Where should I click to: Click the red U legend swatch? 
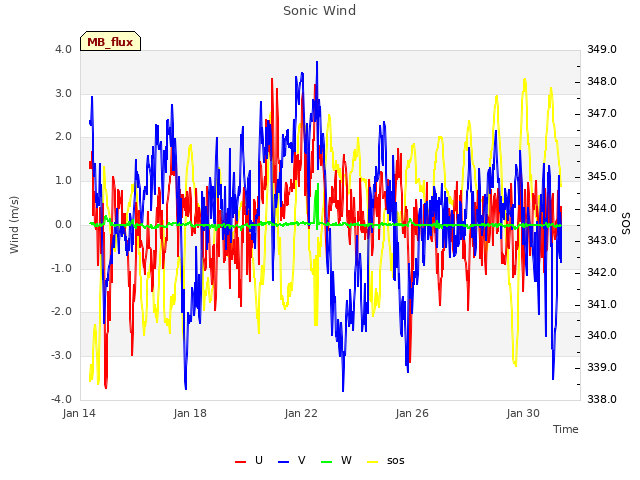pos(240,462)
